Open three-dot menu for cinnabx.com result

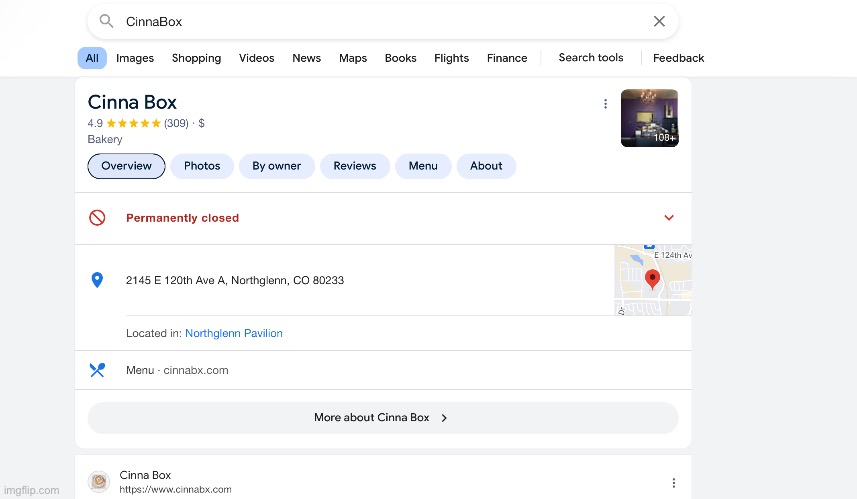(x=673, y=483)
